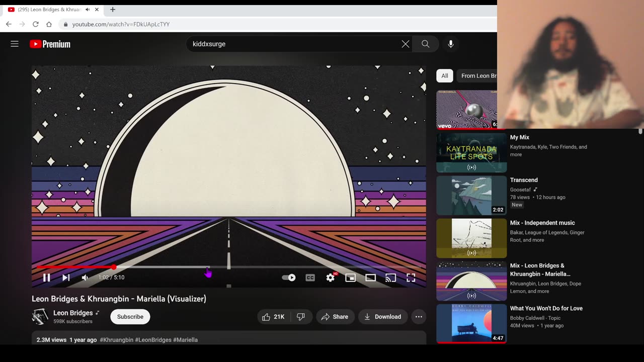Click the What You Won't Do for Love title
The image size is (644, 362).
pos(546,308)
